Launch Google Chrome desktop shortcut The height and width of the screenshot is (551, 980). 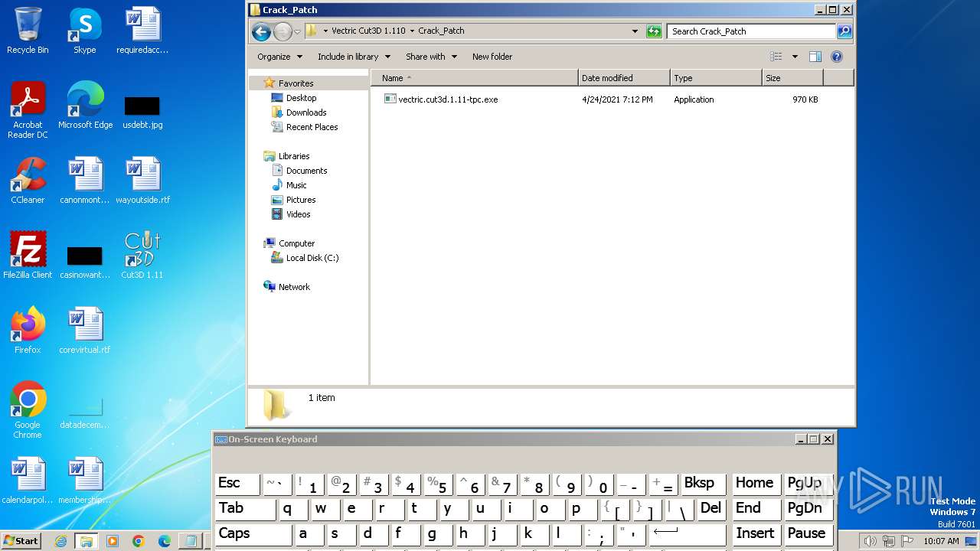click(x=28, y=410)
